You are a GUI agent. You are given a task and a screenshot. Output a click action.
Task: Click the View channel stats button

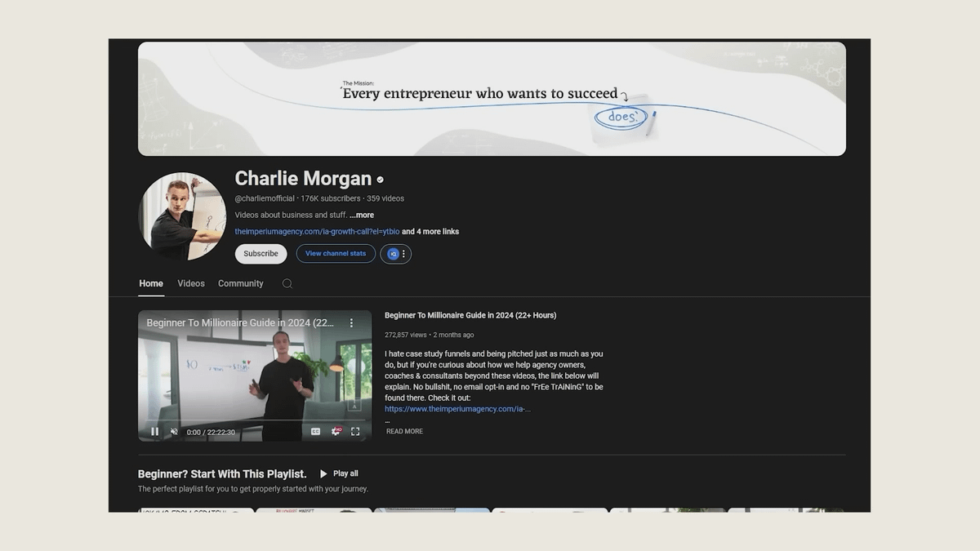(336, 254)
